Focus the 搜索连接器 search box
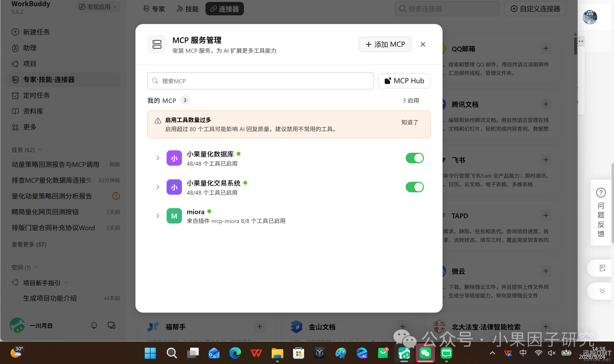The image size is (614, 364). pos(447,9)
